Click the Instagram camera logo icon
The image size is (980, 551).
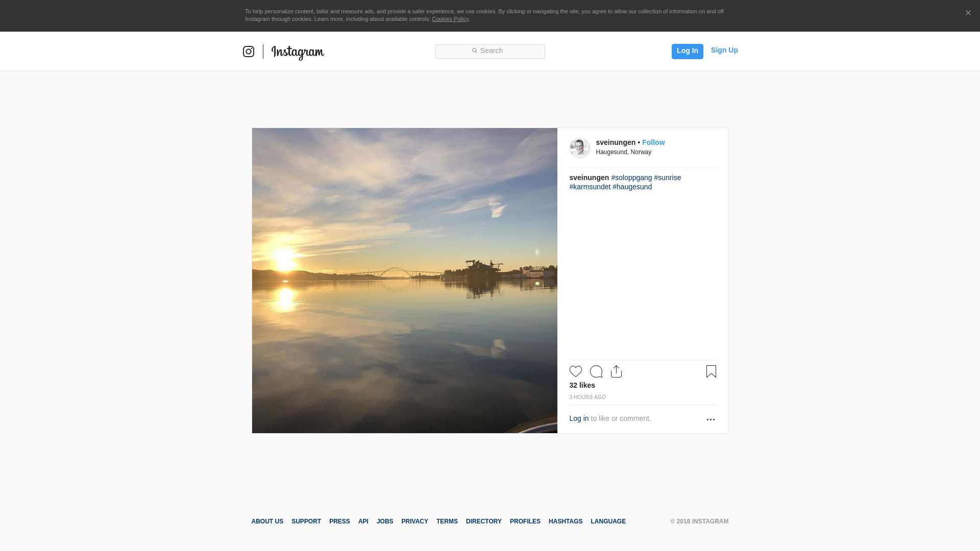[x=249, y=52]
